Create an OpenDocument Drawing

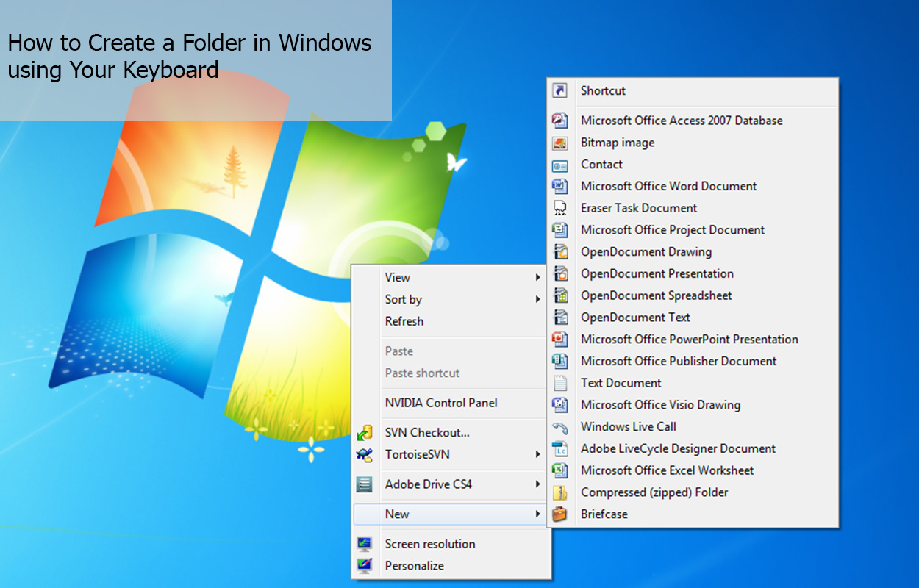click(693, 252)
